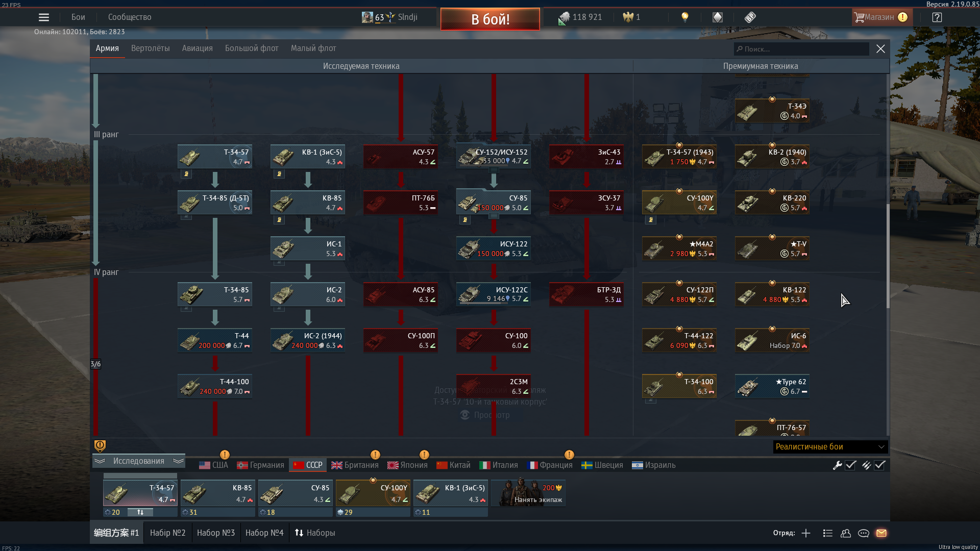
Task: Collapse the Исследования panel left chevron
Action: click(100, 461)
